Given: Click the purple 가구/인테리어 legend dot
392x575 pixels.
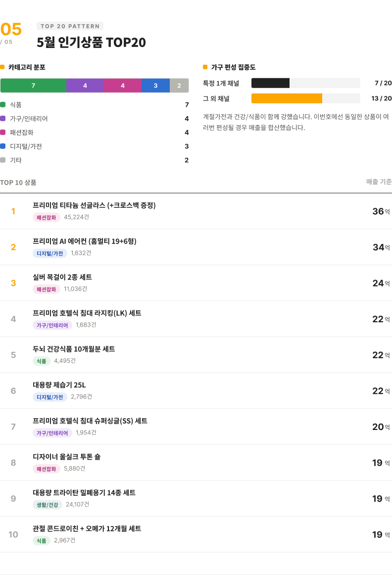Looking at the screenshot, I should tap(3, 118).
